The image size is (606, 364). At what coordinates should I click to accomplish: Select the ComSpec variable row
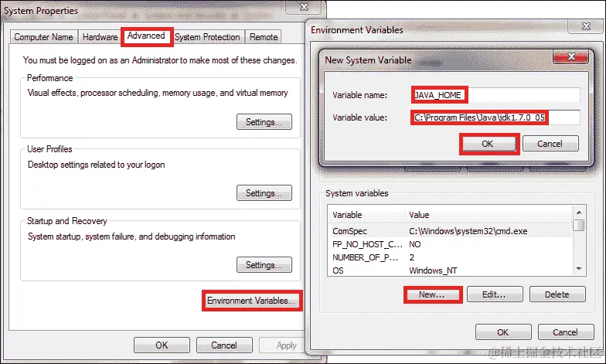click(x=451, y=231)
